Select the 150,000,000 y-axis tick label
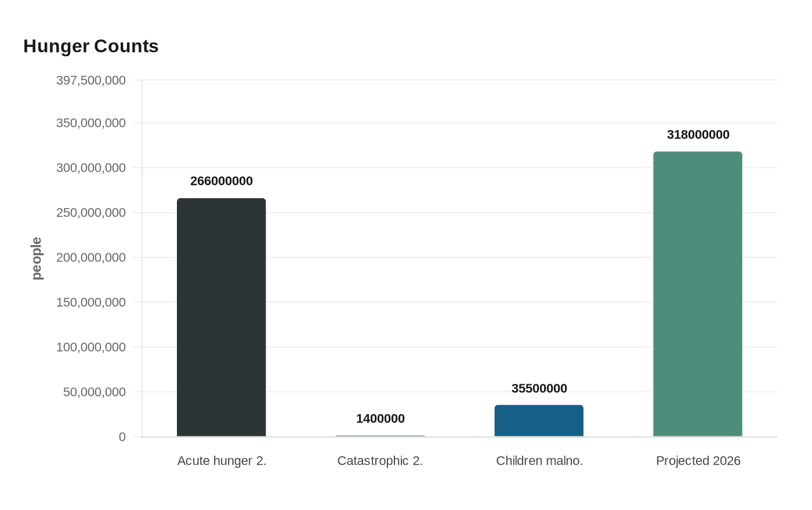 (x=91, y=303)
